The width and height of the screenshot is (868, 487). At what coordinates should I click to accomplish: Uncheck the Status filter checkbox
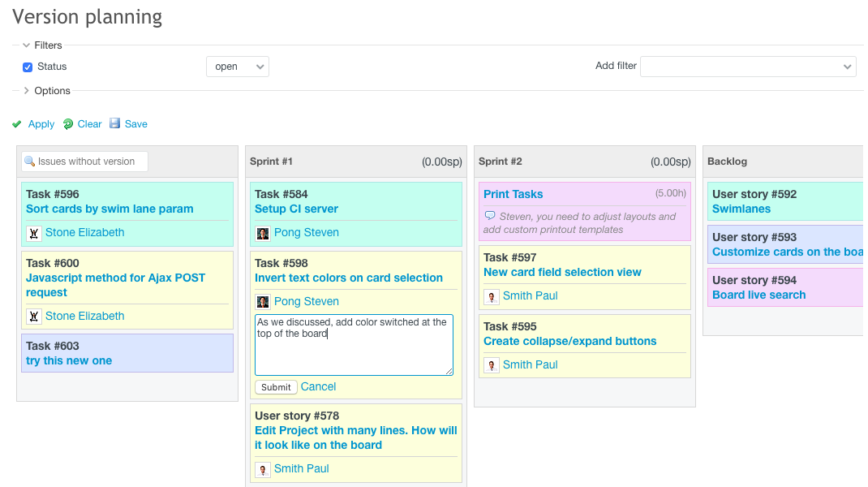coord(28,67)
